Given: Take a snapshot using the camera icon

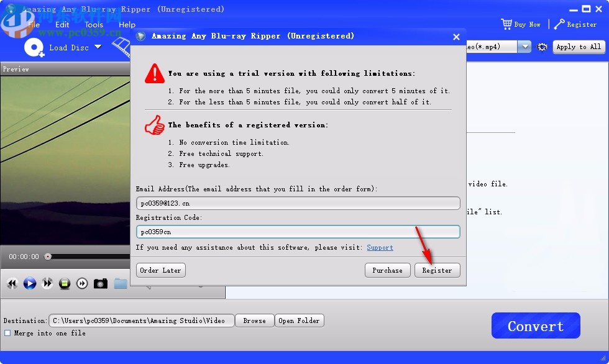Looking at the screenshot, I should (100, 283).
